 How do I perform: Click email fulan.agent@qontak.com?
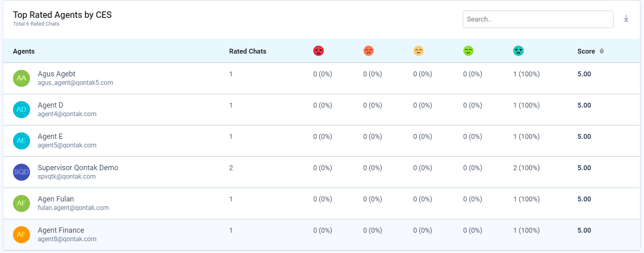tap(73, 208)
